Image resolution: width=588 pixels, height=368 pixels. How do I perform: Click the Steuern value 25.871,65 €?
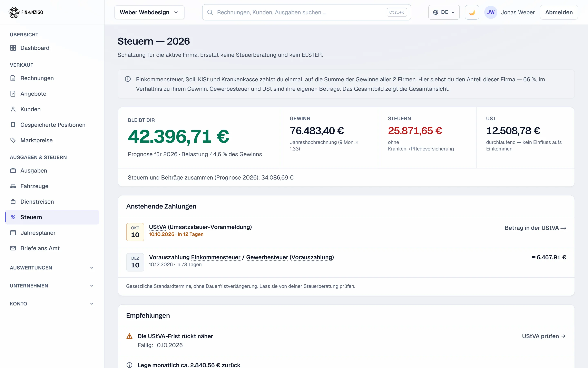(415, 131)
